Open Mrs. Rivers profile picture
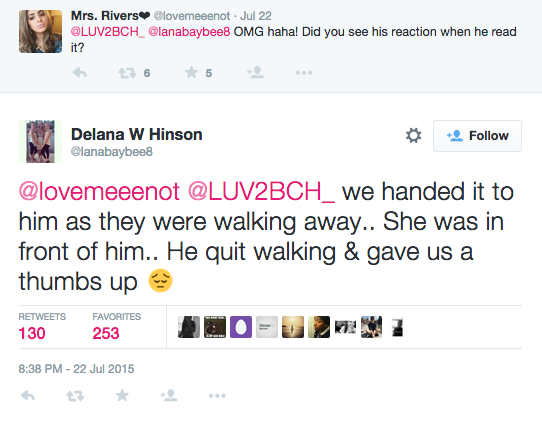Image resolution: width=542 pixels, height=426 pixels. 40,31
